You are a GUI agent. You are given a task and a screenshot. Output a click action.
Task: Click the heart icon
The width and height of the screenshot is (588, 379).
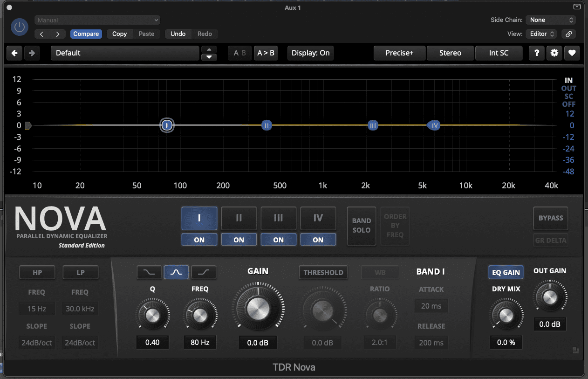[x=572, y=53]
